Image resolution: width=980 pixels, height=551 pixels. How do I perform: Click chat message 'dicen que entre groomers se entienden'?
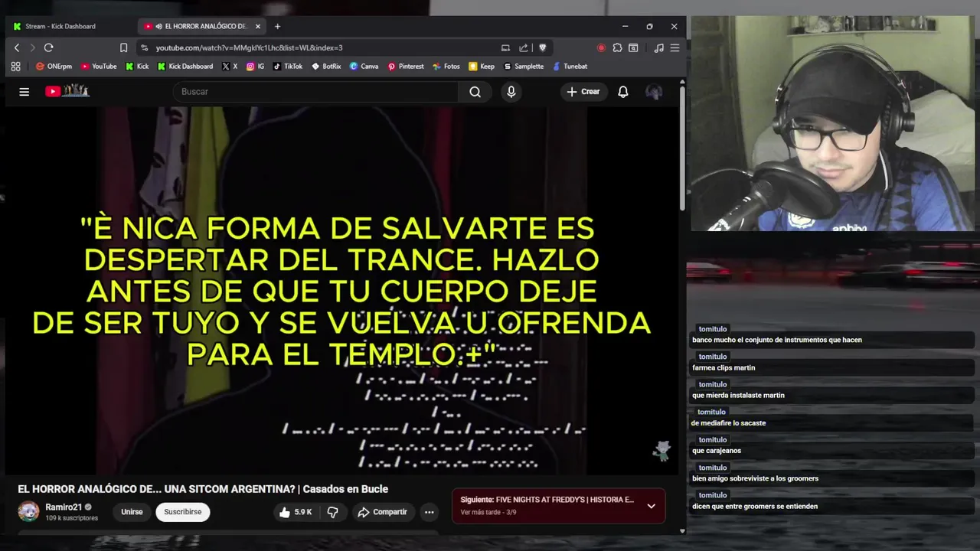pos(755,507)
